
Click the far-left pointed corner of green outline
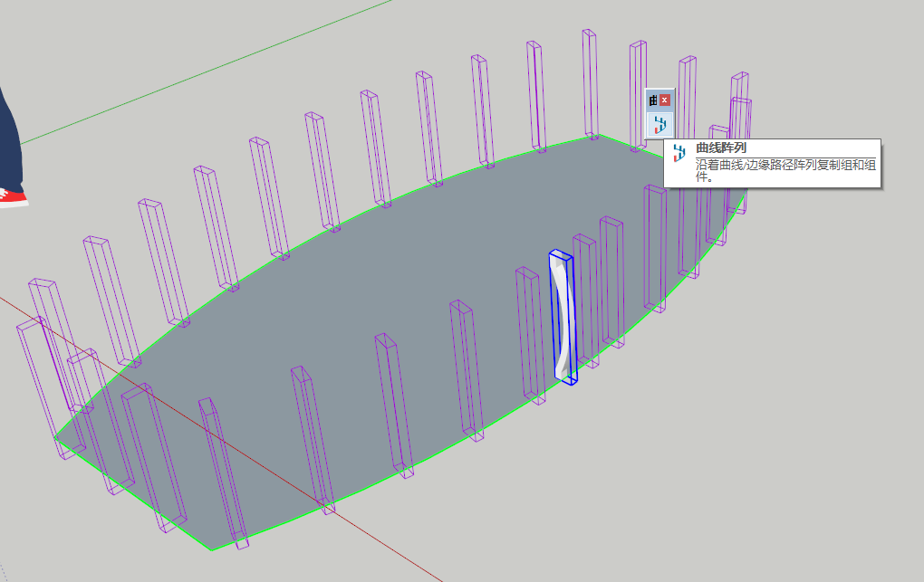pos(56,437)
